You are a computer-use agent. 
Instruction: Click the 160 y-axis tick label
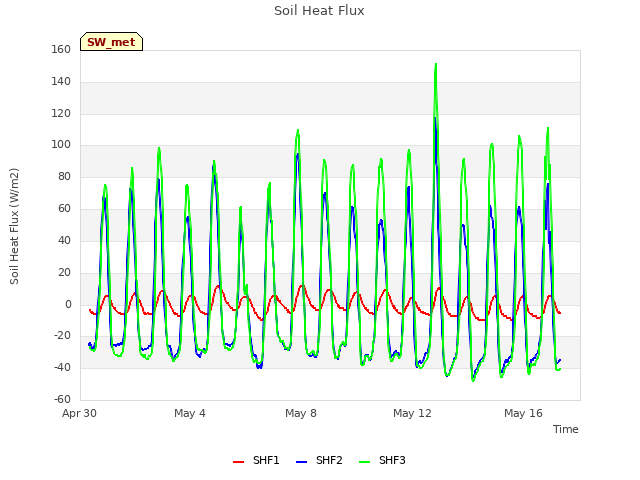tap(61, 50)
